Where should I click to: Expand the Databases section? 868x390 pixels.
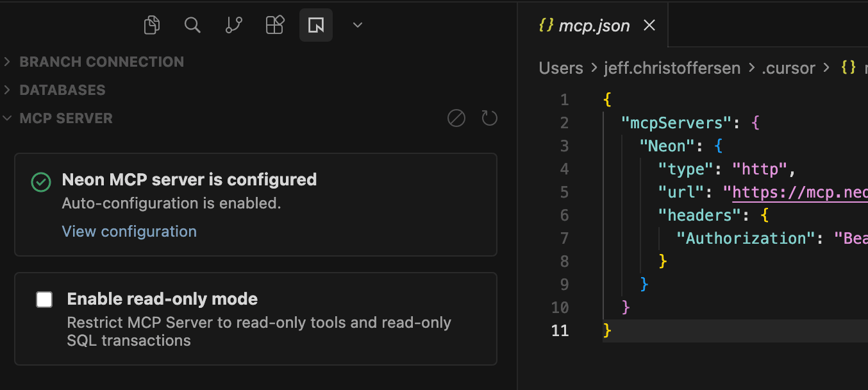(x=62, y=90)
